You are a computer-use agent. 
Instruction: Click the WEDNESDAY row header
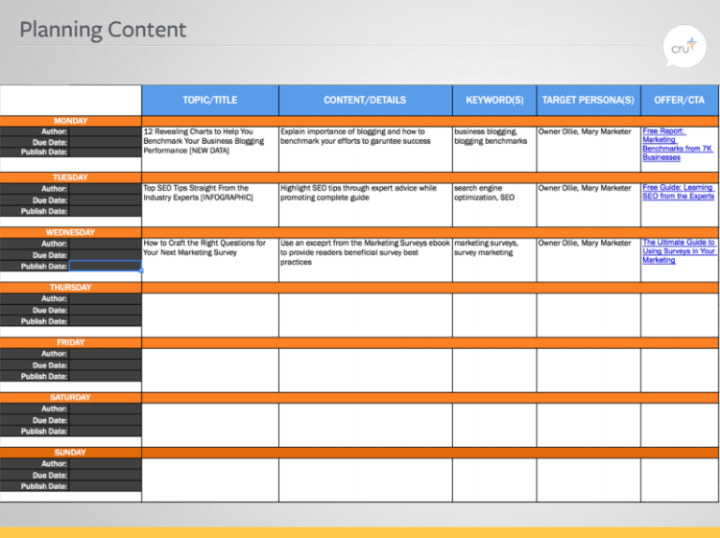tap(71, 232)
